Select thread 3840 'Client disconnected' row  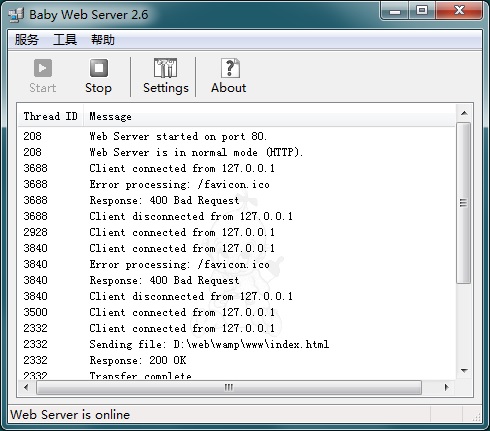(236, 296)
